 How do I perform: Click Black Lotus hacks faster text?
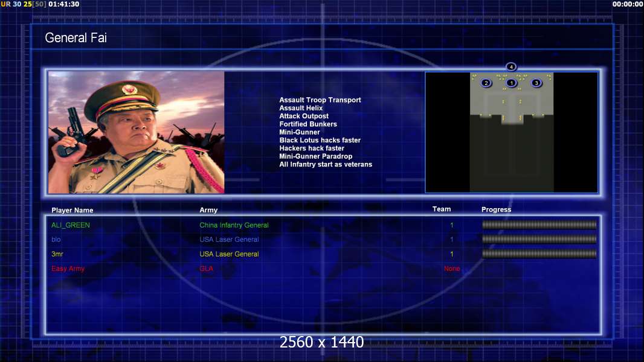(320, 140)
